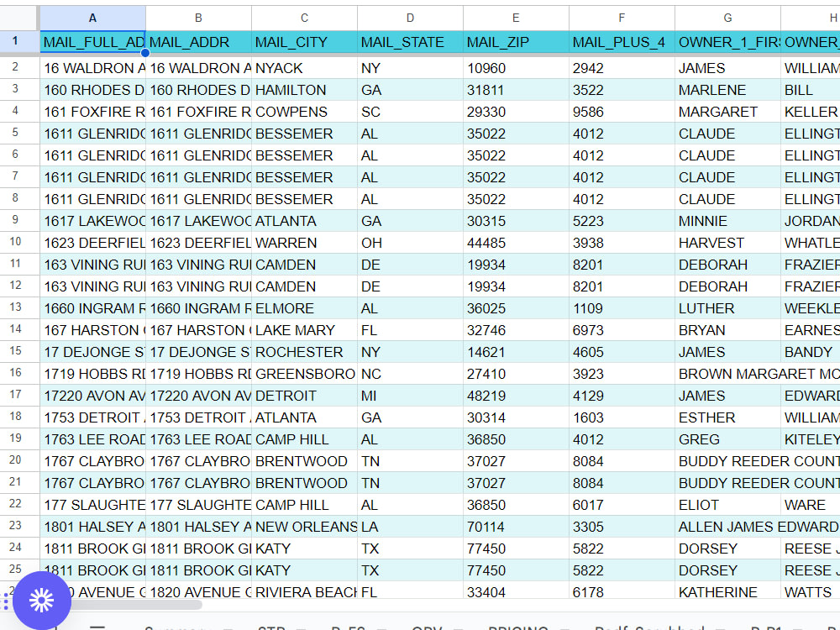Click the MAIL_STATE header cell
Screen dimensions: 840x630
(x=410, y=42)
